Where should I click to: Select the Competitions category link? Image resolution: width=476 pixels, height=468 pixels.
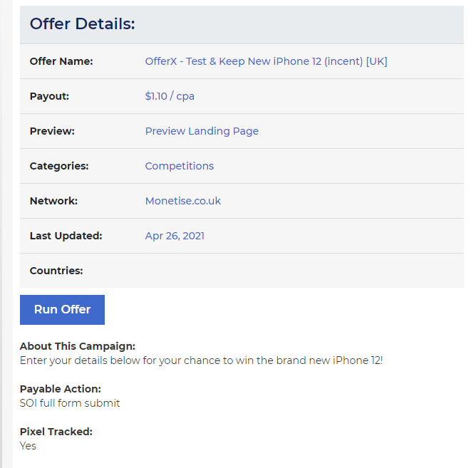[x=180, y=166]
